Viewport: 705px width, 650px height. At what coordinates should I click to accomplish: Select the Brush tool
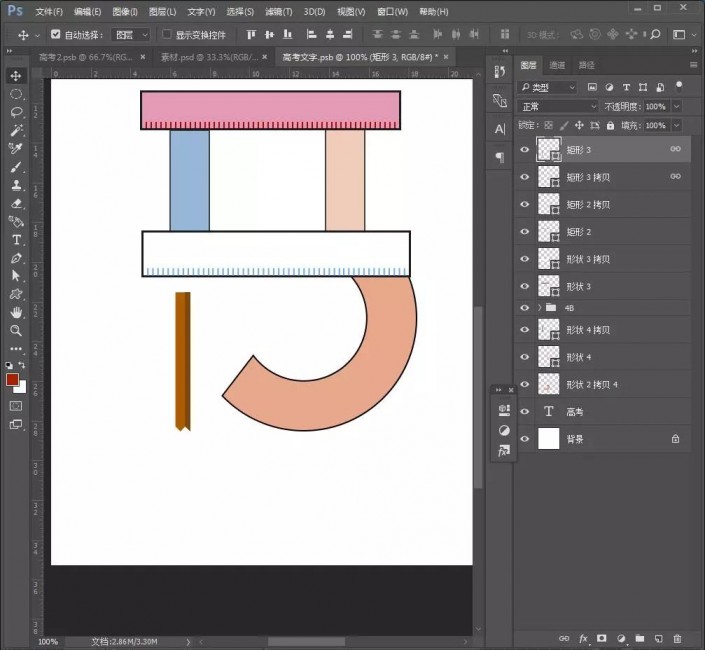(x=16, y=167)
